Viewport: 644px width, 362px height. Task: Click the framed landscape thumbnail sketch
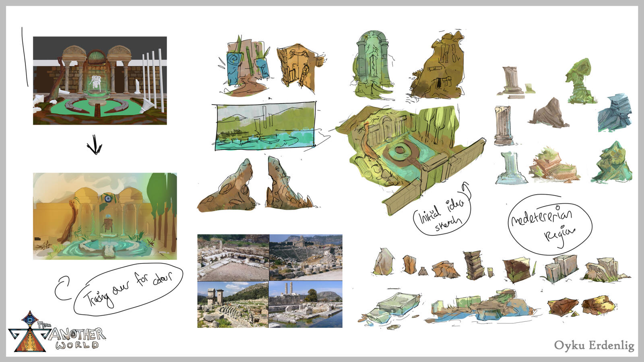(x=265, y=126)
